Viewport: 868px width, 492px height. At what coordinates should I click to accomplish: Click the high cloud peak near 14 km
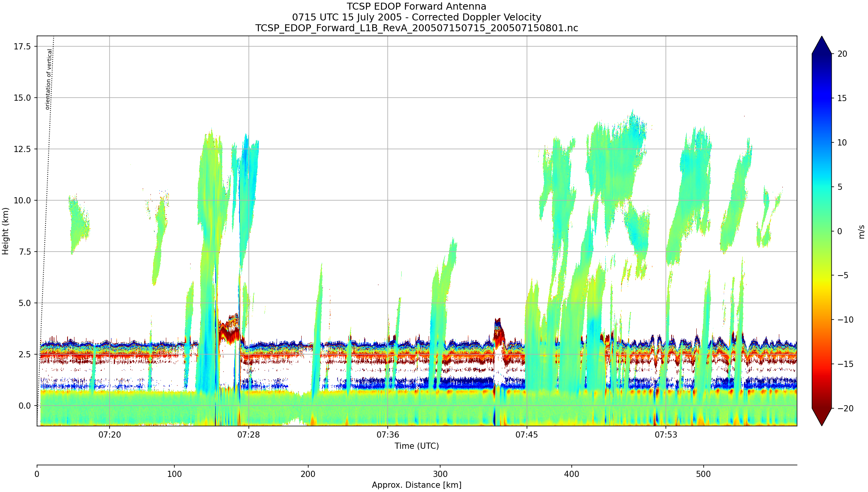click(x=633, y=120)
